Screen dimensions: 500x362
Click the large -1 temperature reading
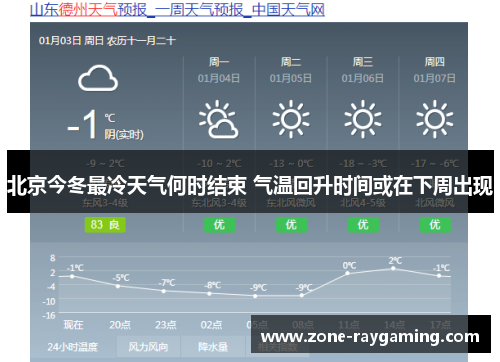(x=83, y=124)
